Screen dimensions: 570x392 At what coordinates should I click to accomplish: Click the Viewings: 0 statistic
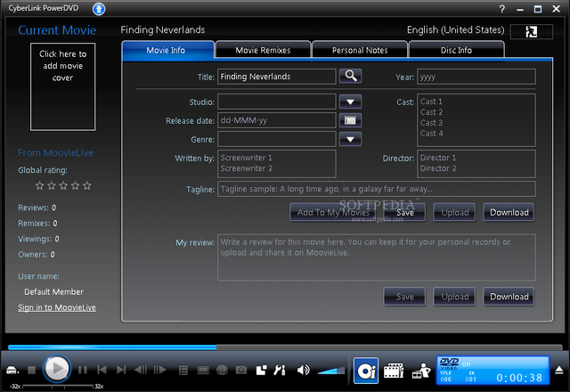tap(38, 239)
